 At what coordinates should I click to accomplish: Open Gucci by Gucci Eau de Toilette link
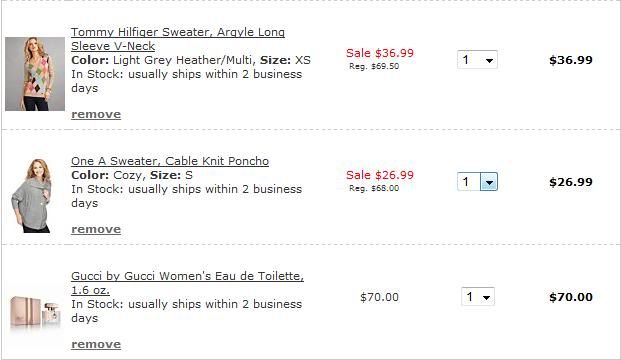click(x=187, y=283)
